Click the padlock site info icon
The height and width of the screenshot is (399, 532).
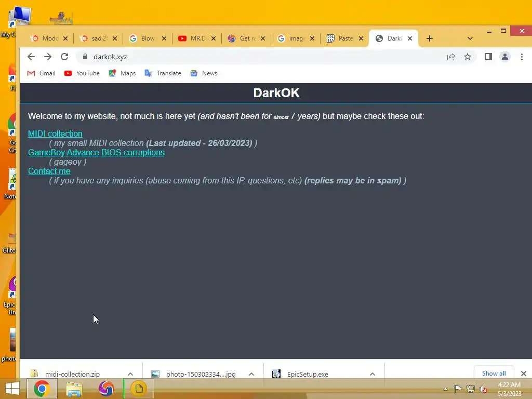(85, 57)
